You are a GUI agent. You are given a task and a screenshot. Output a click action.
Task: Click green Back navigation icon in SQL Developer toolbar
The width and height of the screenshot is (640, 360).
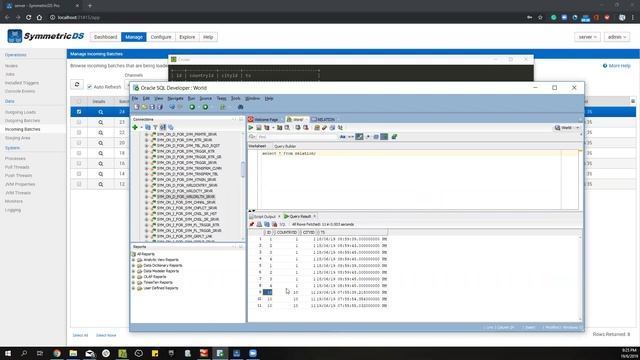(x=192, y=107)
